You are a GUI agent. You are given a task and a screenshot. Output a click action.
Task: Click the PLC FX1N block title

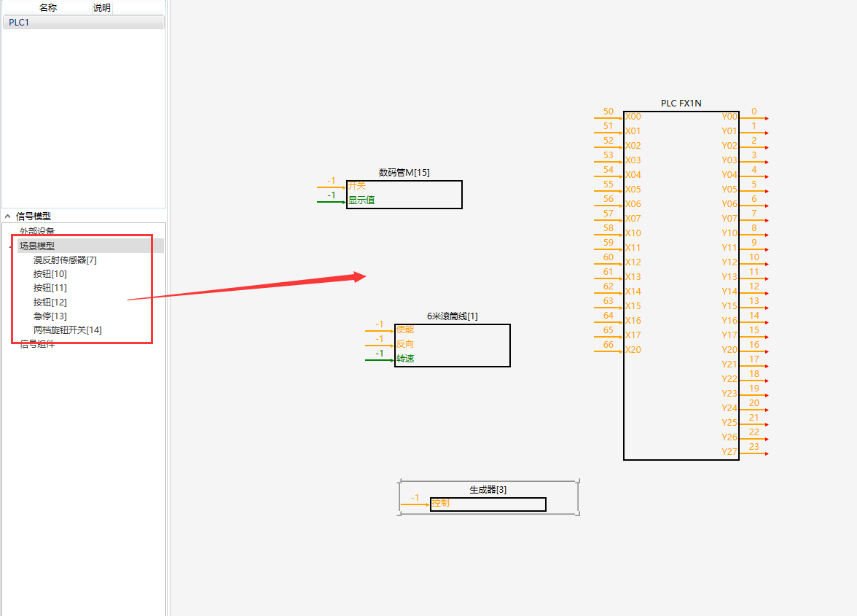[681, 104]
